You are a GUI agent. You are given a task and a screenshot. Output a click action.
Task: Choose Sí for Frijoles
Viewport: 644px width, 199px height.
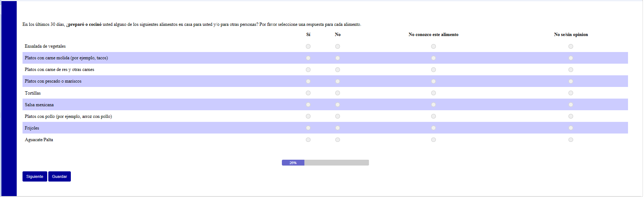coord(308,128)
